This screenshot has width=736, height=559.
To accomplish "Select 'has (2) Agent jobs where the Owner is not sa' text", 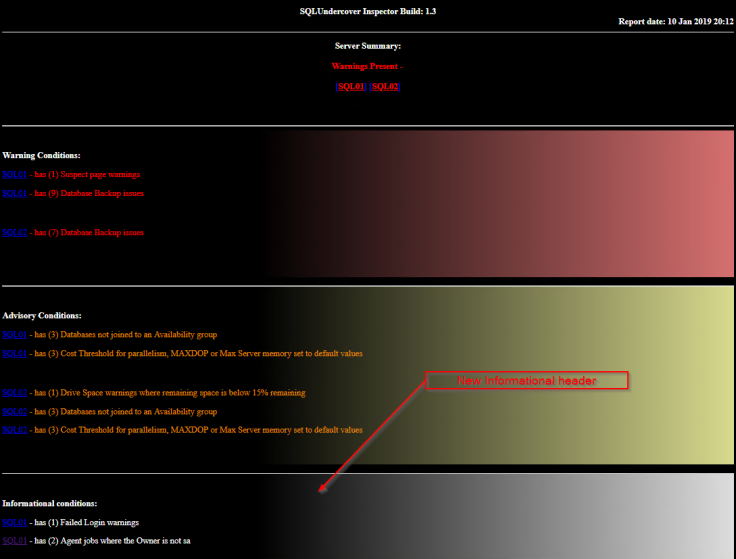I will coord(112,541).
